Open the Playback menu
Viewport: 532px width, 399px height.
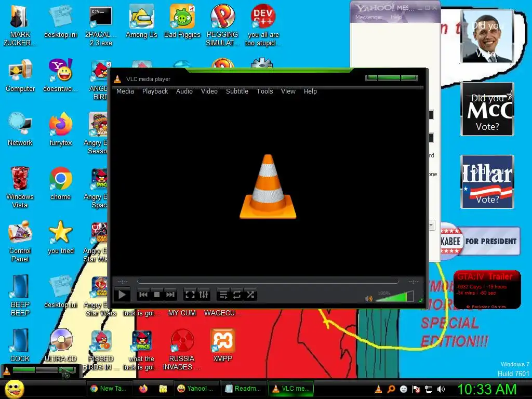coord(155,91)
